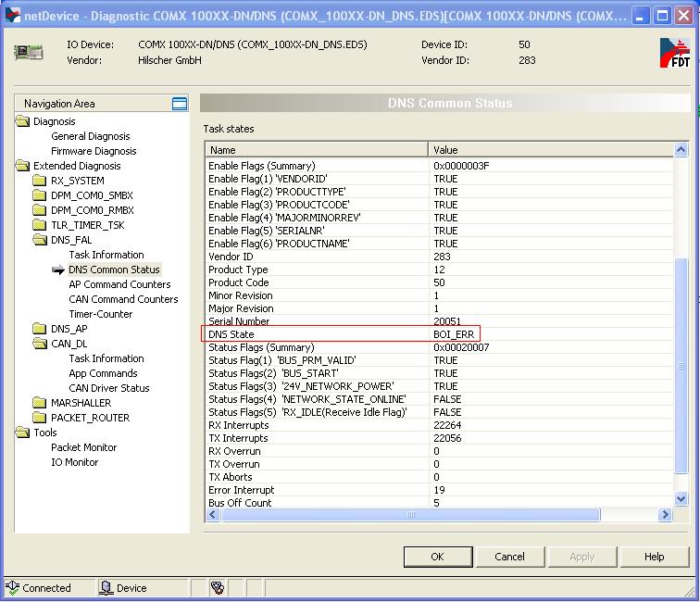Toggle the Navigation Area panel icon
The width and height of the screenshot is (700, 602).
point(180,104)
